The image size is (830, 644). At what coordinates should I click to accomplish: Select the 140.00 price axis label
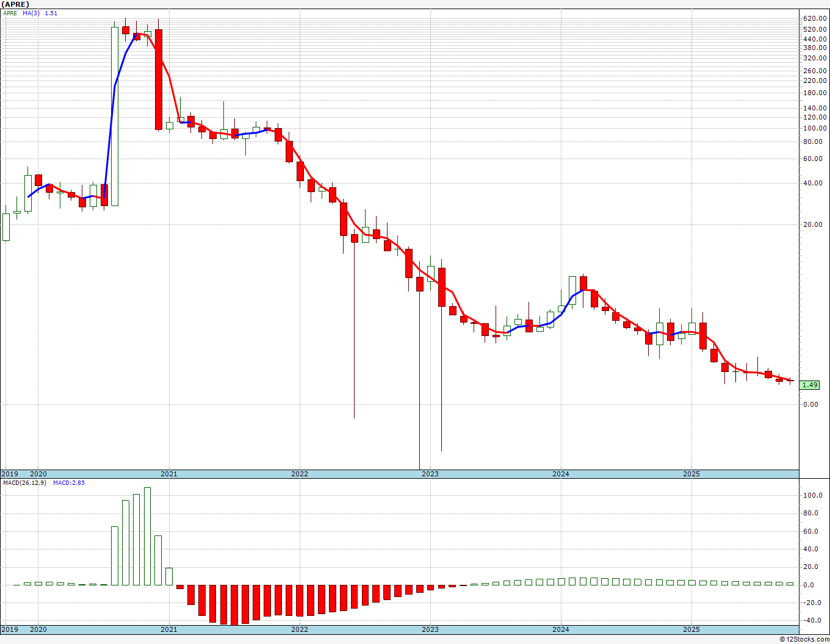[x=815, y=108]
